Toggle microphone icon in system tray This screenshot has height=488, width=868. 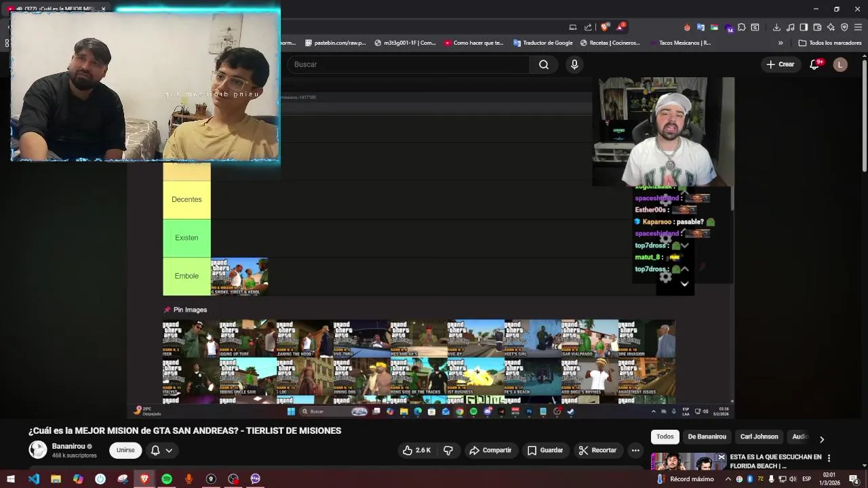771,479
